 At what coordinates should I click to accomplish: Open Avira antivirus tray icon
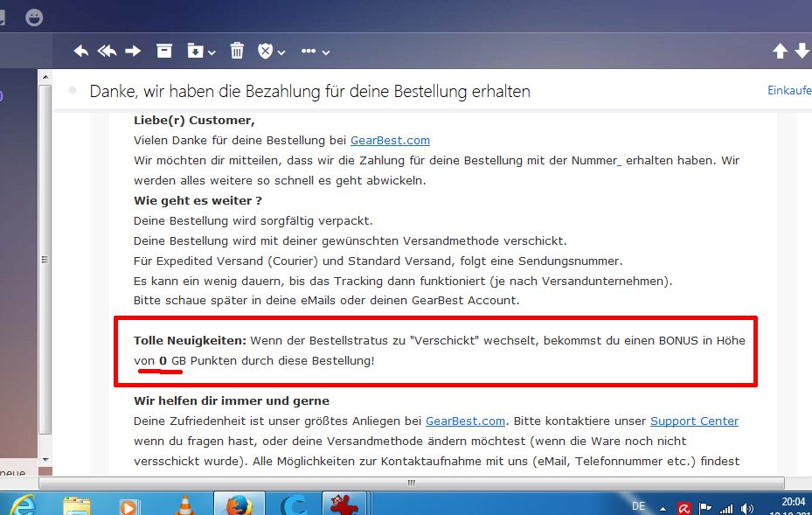[x=684, y=508]
